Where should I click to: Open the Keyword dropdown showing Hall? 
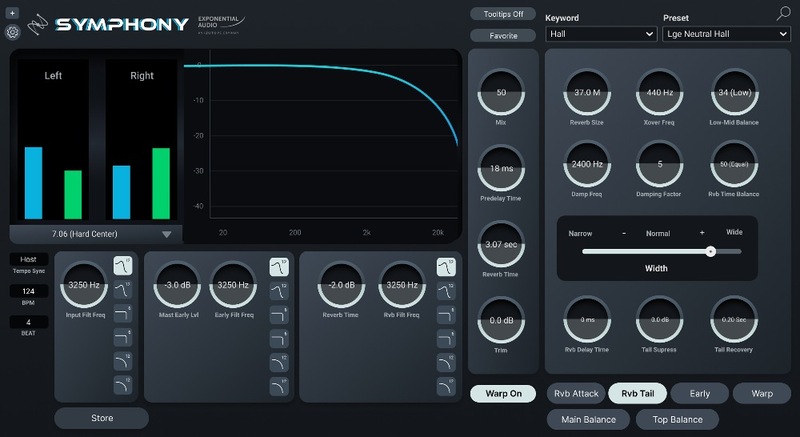tap(601, 34)
